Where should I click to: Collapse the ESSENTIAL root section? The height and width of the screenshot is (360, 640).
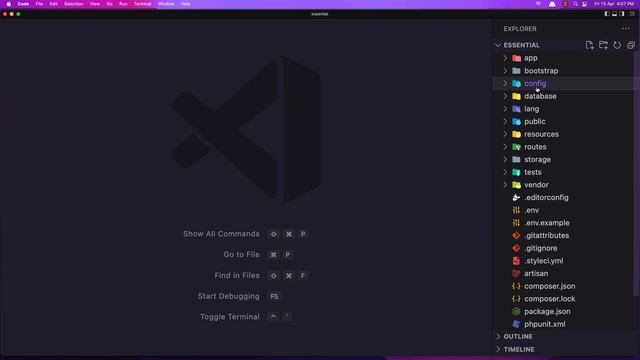point(498,45)
